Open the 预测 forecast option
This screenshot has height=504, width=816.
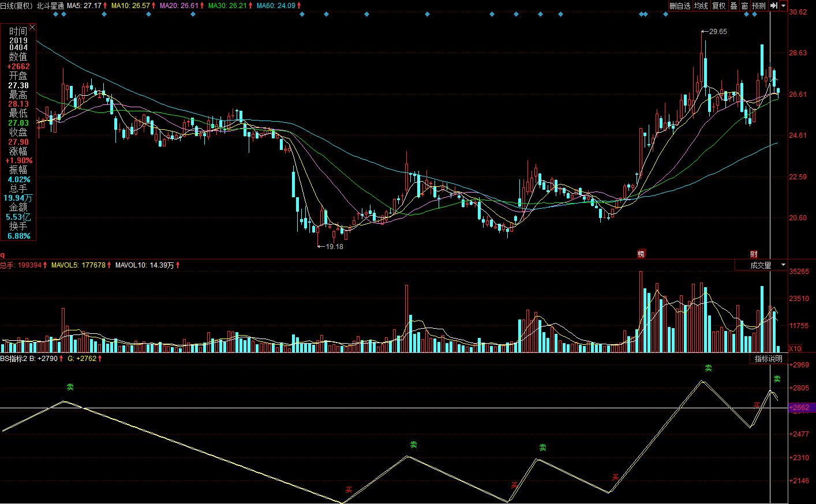758,6
